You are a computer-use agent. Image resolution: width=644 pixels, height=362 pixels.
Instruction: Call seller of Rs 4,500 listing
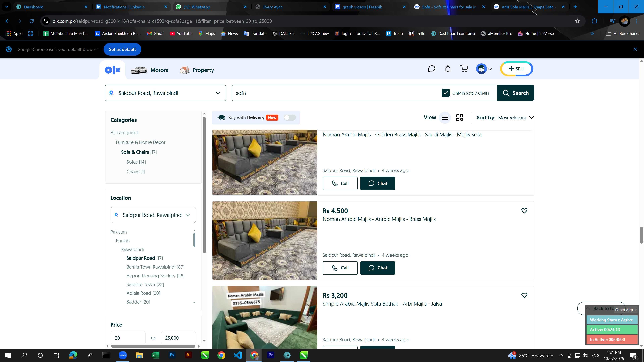(x=340, y=268)
